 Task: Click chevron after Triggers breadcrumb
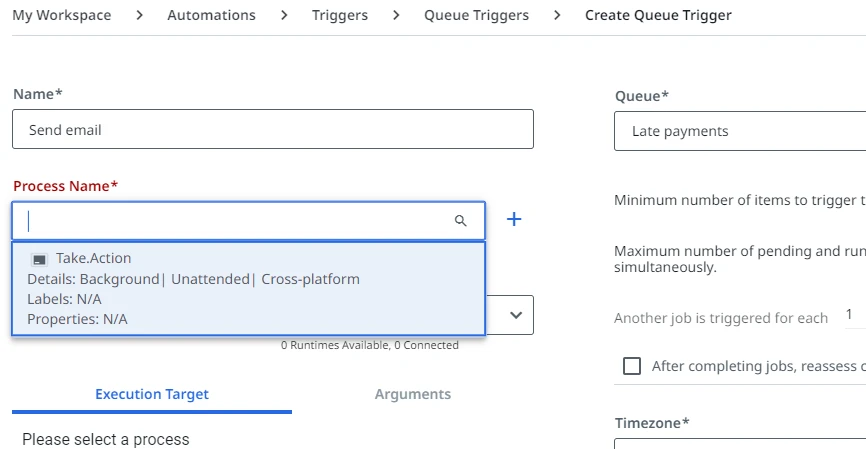(x=396, y=15)
